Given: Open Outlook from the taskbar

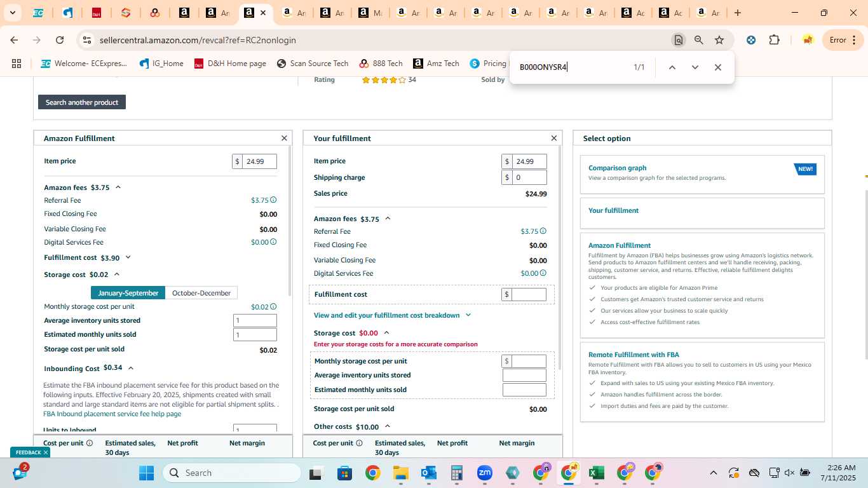Looking at the screenshot, I should [x=429, y=473].
